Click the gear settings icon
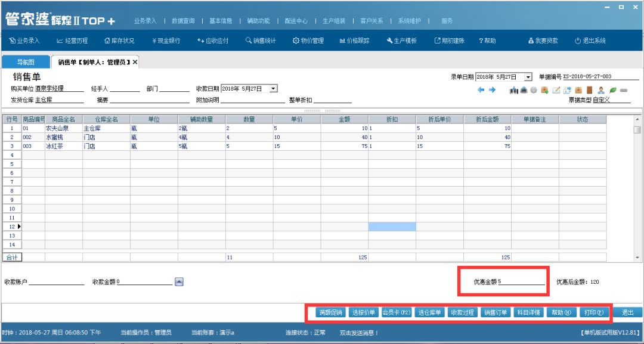The width and height of the screenshot is (644, 344). (534, 90)
